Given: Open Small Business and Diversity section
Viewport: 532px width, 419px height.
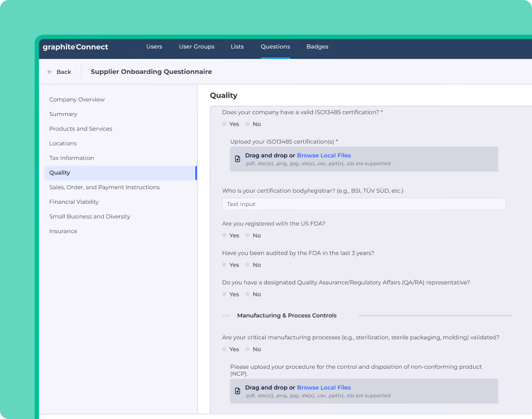Looking at the screenshot, I should [90, 216].
